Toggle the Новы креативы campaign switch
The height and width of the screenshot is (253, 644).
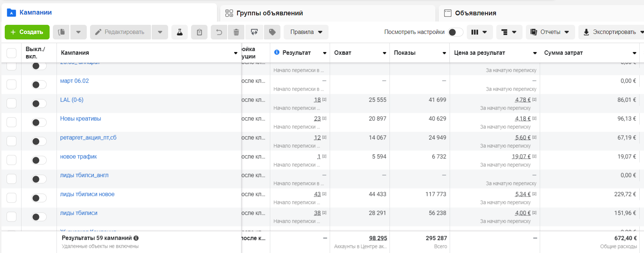tap(39, 122)
